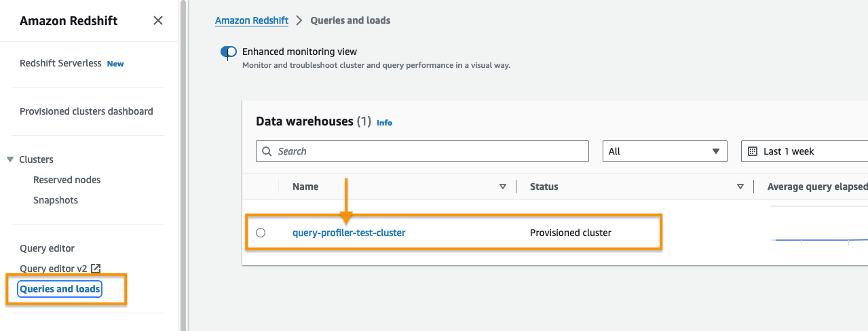868x331 pixels.
Task: Click the calendar icon in the time range picker
Action: tap(752, 151)
